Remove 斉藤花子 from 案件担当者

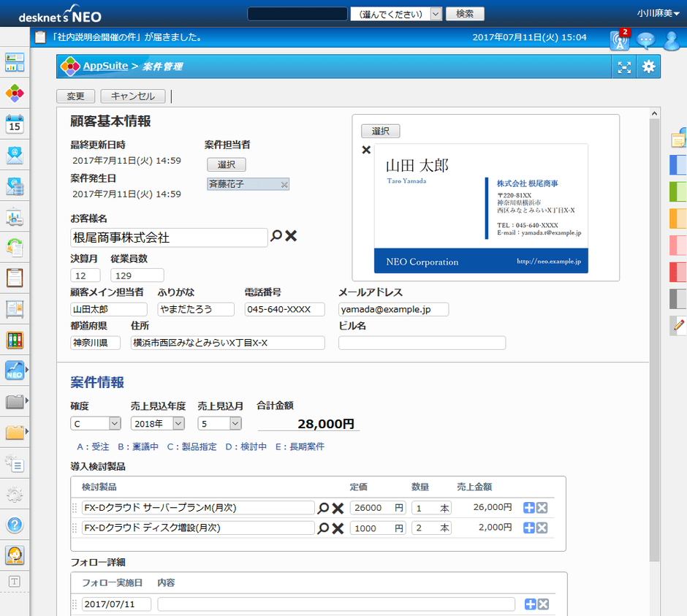click(284, 185)
